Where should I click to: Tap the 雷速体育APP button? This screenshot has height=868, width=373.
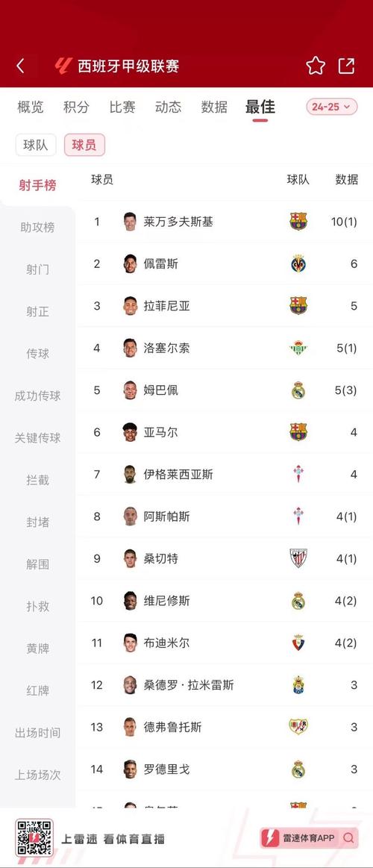pos(309,838)
